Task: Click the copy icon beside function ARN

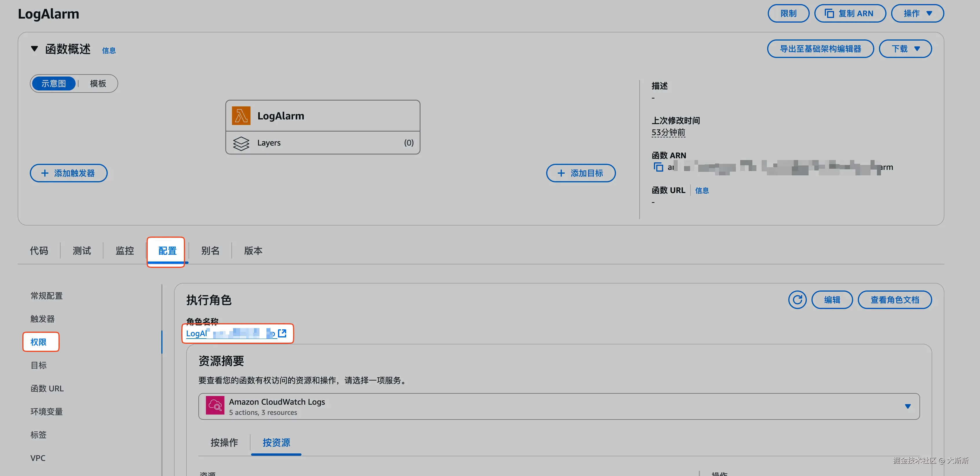Action: coord(658,167)
